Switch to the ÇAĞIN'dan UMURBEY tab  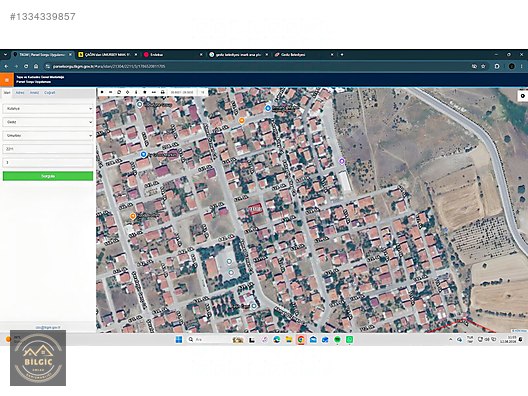click(108, 55)
